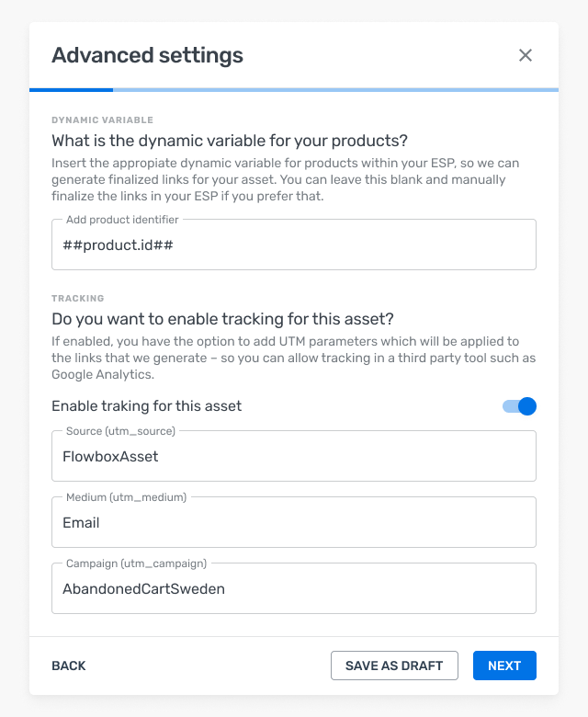The width and height of the screenshot is (588, 717).
Task: Click the dynamic variable question heading
Action: point(230,141)
